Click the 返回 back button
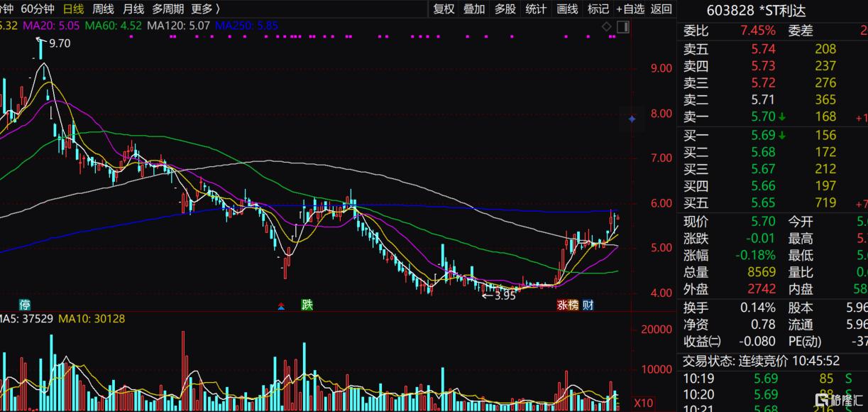 pos(661,9)
